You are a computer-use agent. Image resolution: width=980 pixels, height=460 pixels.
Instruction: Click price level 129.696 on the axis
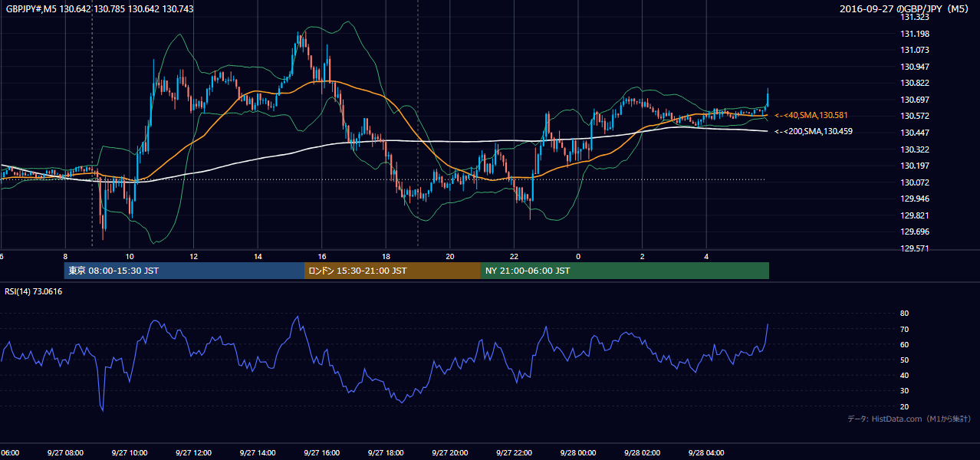916,232
